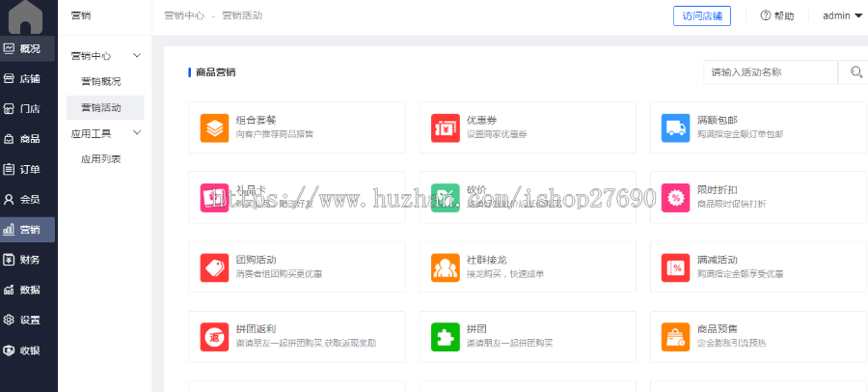Screen dimensions: 868x392
Task: Click the 帮助 link text
Action: [784, 16]
